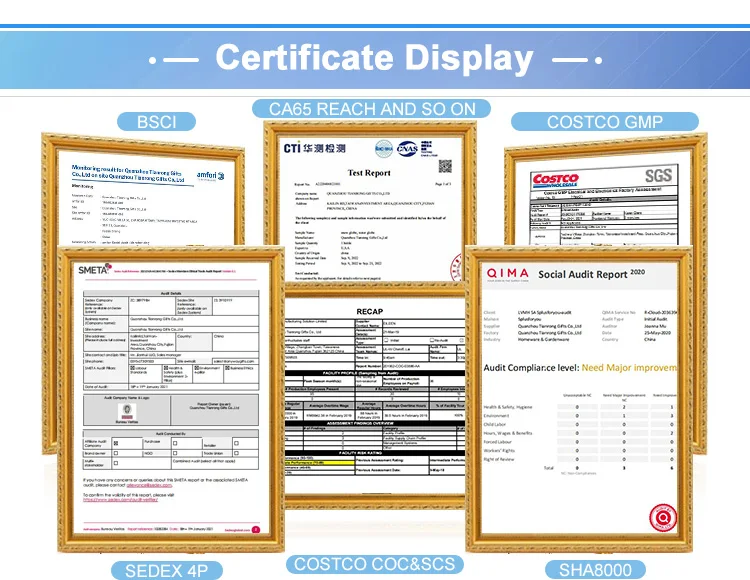This screenshot has height=580, width=750.
Task: Click the SHA8000 label
Action: click(x=596, y=570)
